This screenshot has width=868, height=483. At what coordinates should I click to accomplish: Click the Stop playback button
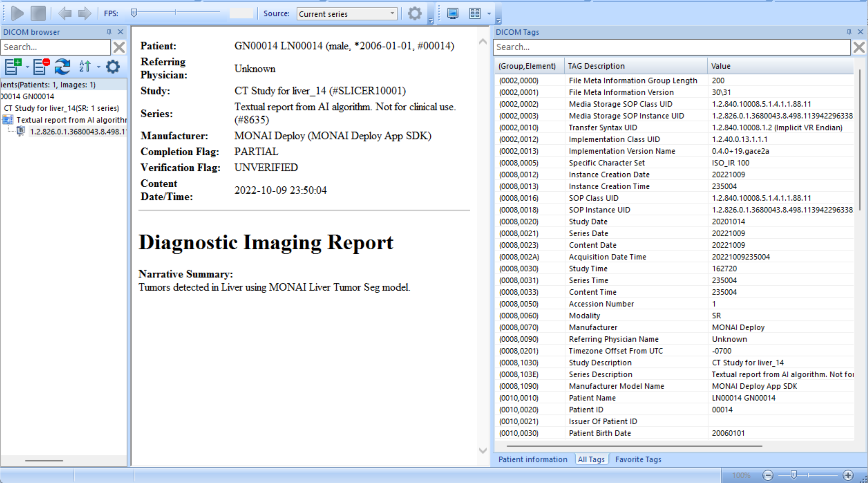38,14
